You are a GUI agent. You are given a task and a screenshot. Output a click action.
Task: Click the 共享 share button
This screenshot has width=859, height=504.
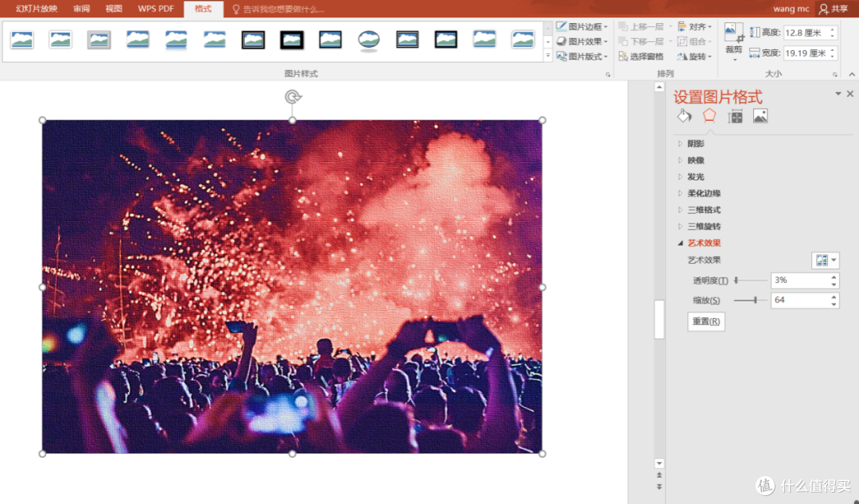pos(834,9)
